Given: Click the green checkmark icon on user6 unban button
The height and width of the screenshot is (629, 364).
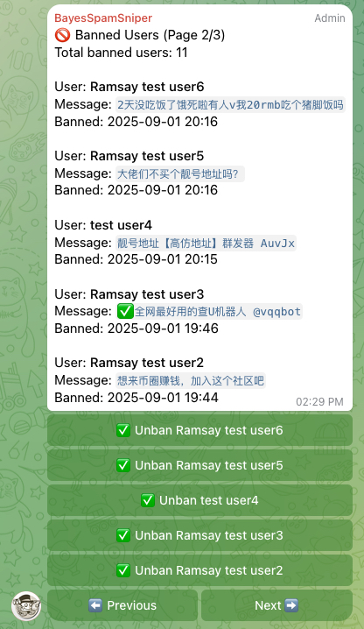Looking at the screenshot, I should coord(123,430).
